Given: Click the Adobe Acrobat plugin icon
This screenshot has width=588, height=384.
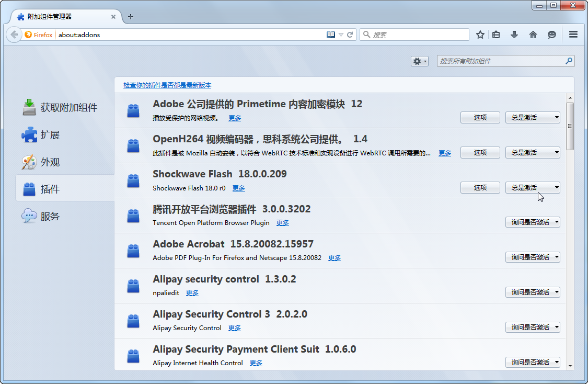Looking at the screenshot, I should point(133,251).
